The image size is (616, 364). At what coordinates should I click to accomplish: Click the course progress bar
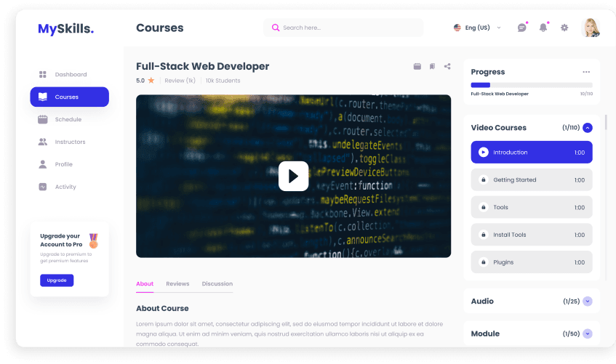532,85
